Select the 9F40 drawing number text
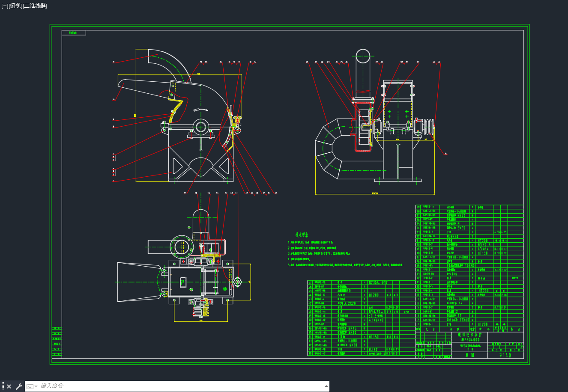568x392 pixels. 505,355
